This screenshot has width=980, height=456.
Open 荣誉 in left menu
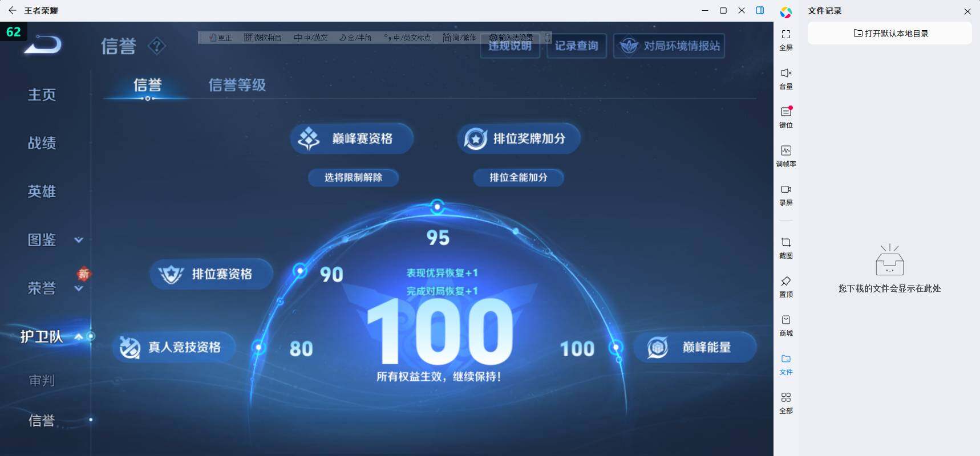click(42, 288)
